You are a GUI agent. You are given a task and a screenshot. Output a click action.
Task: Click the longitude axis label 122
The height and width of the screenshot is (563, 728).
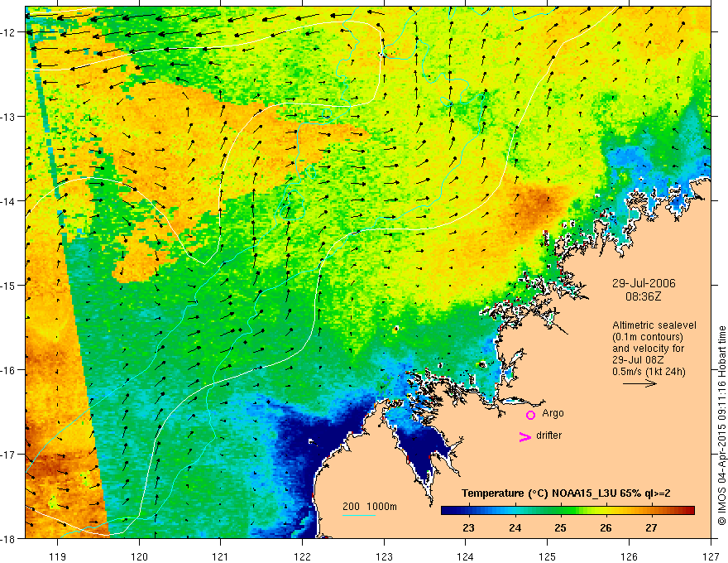[x=302, y=556]
